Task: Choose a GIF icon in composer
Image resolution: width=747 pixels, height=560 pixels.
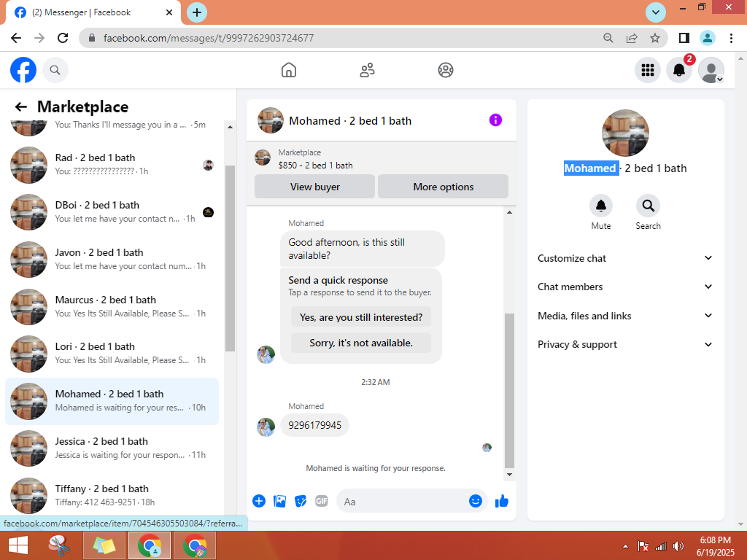Action: coord(322,501)
